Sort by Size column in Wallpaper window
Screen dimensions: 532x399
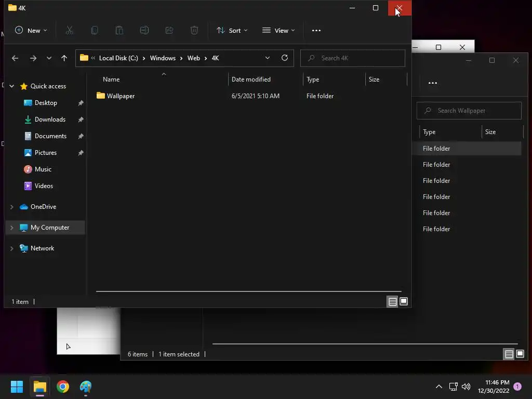[x=490, y=132]
